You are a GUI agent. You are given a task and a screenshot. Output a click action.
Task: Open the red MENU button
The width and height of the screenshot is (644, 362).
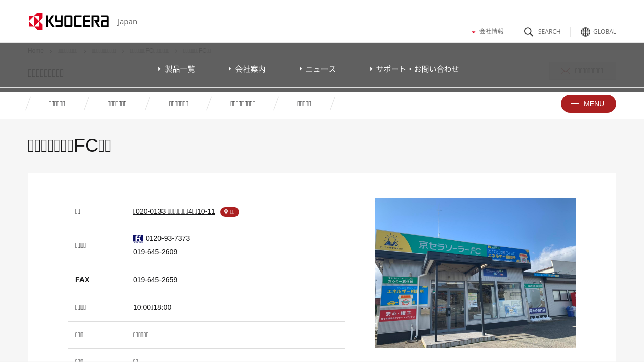click(588, 104)
